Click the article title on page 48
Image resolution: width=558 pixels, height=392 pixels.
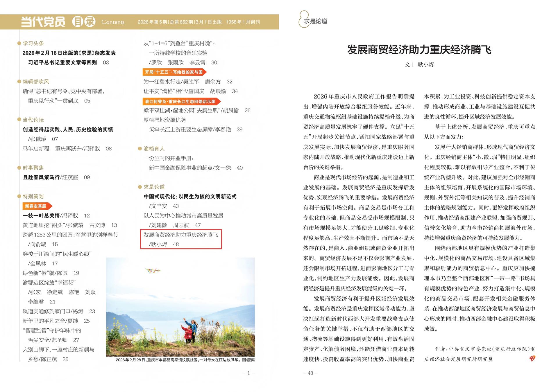click(x=419, y=50)
